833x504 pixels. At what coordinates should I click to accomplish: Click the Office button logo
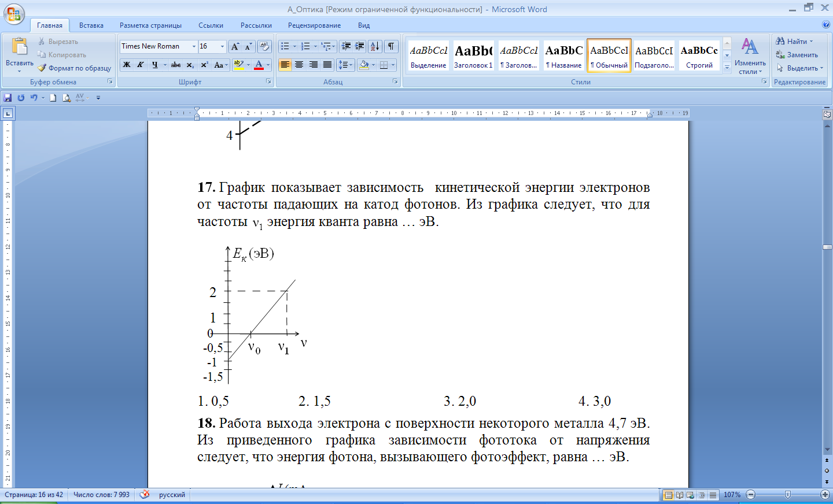click(x=14, y=14)
